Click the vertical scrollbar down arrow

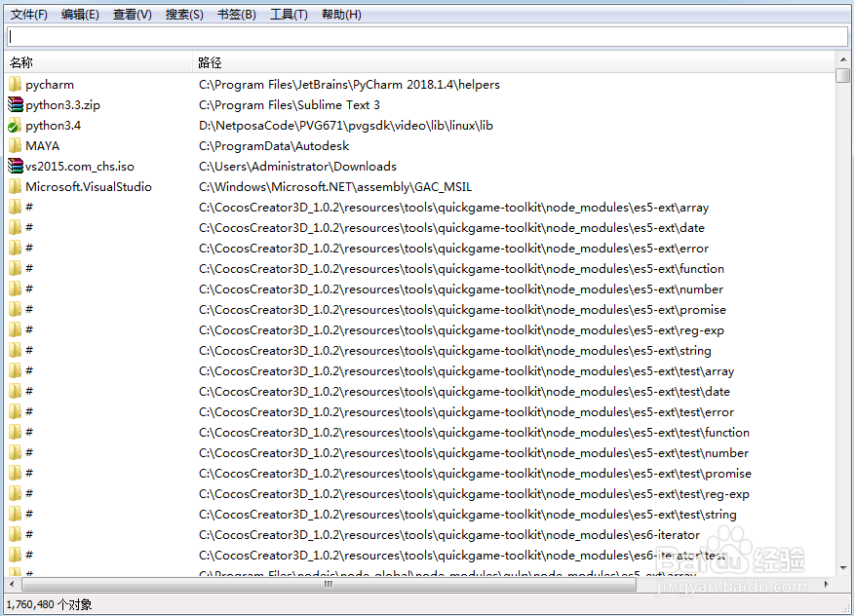point(842,568)
